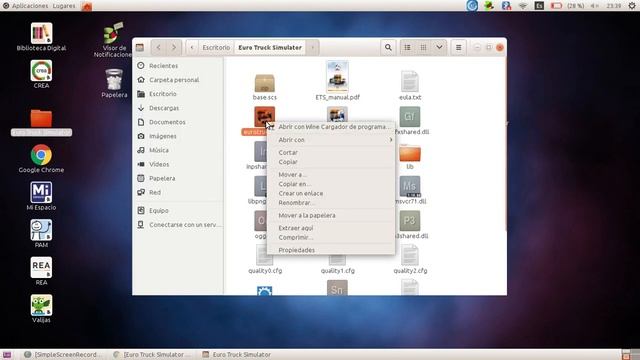640x360 pixels.
Task: Open Red in the sidebar
Action: pos(178,193)
